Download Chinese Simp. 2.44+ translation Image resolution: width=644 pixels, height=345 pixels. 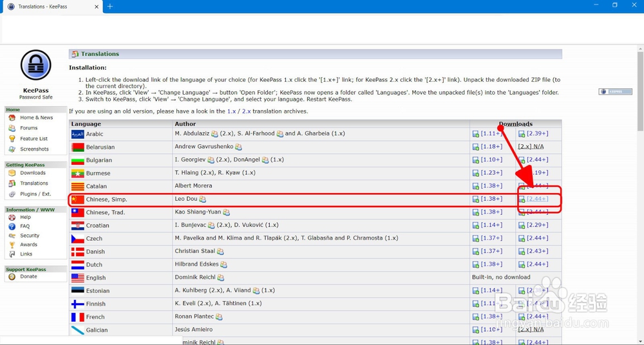tap(538, 199)
